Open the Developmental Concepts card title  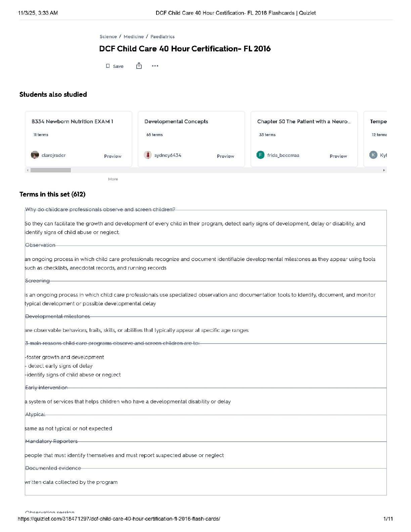click(176, 122)
